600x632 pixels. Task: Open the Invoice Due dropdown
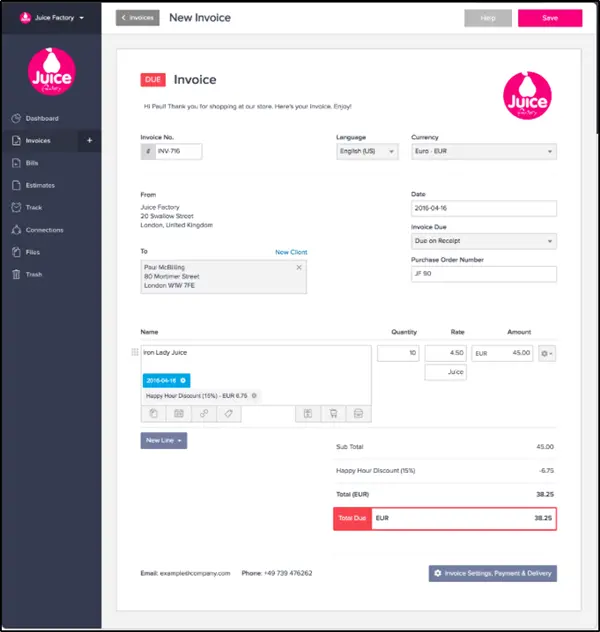484,241
